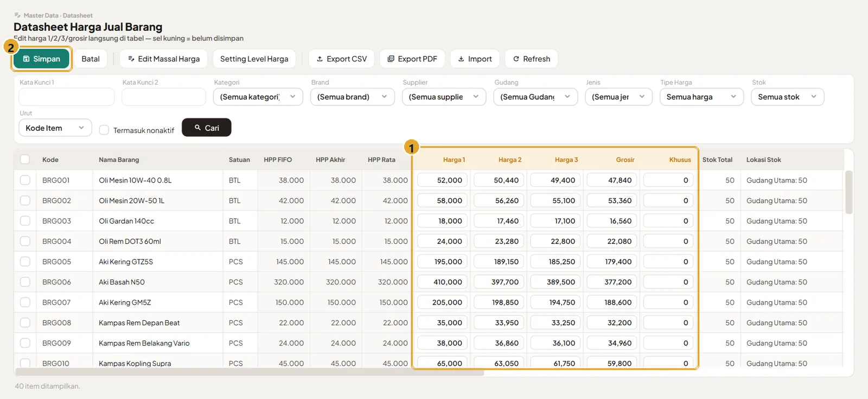Click the Import button

pyautogui.click(x=475, y=59)
